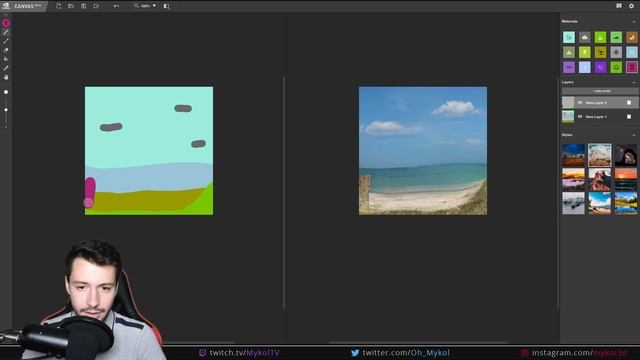This screenshot has height=360, width=640.
Task: Collapse the Styles panel
Action: pos(634,135)
